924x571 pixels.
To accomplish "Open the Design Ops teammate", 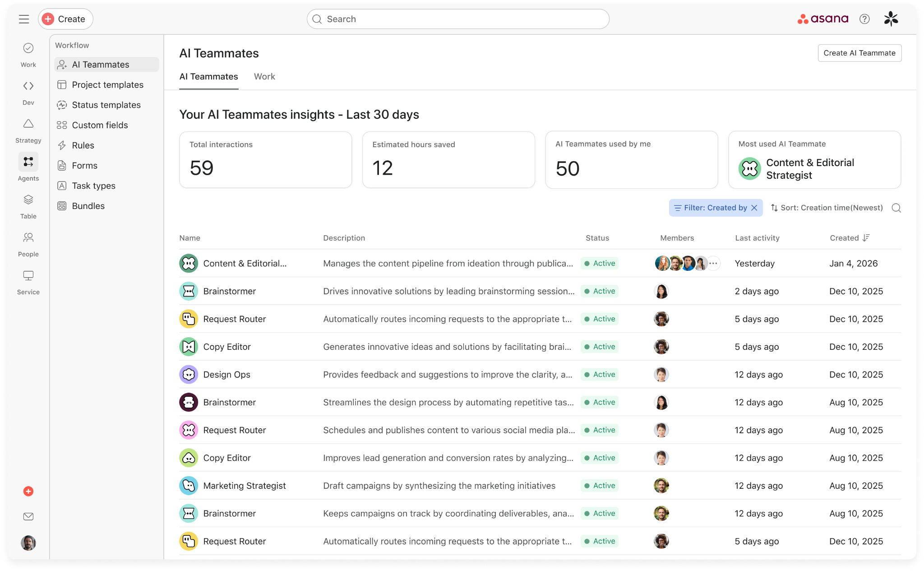I will [x=540, y=375].
